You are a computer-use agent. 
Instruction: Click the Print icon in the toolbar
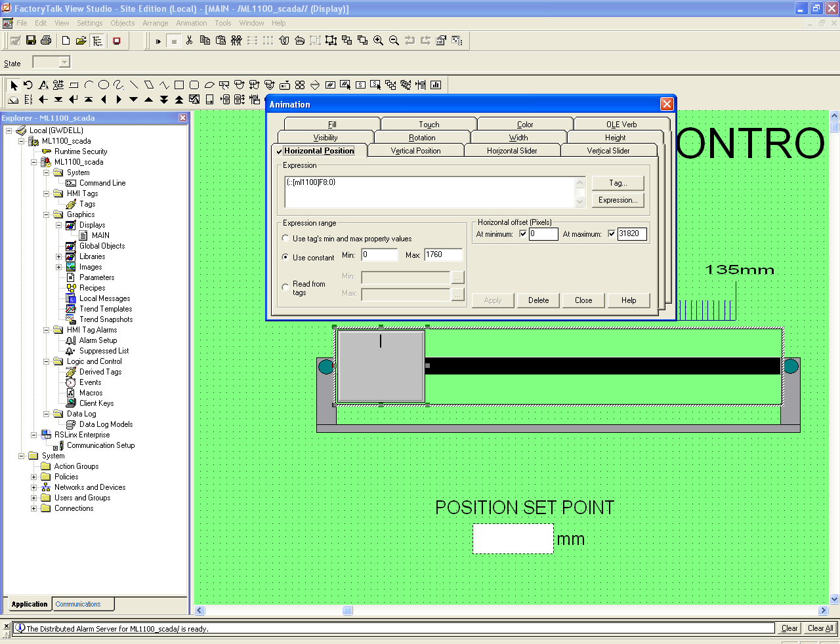(x=46, y=41)
